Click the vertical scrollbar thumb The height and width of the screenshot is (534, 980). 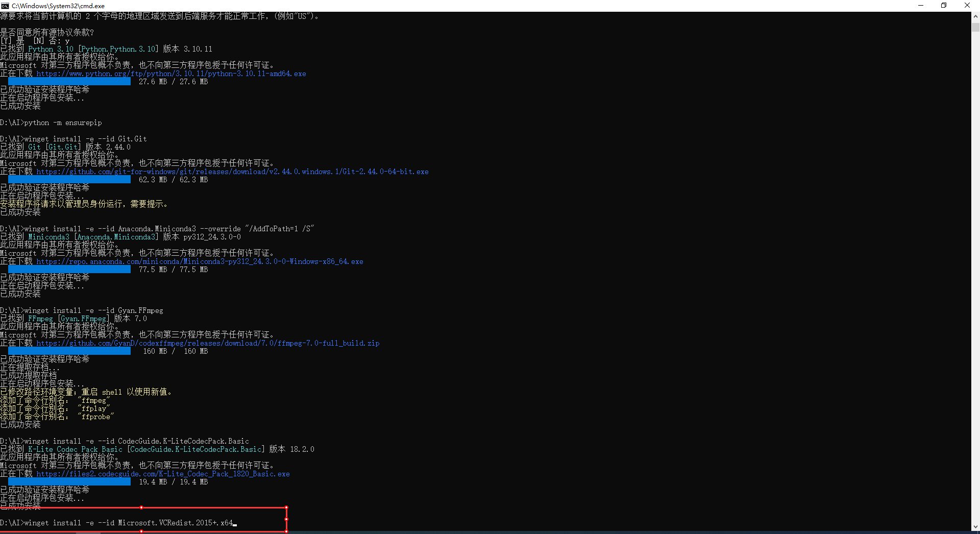(975, 28)
